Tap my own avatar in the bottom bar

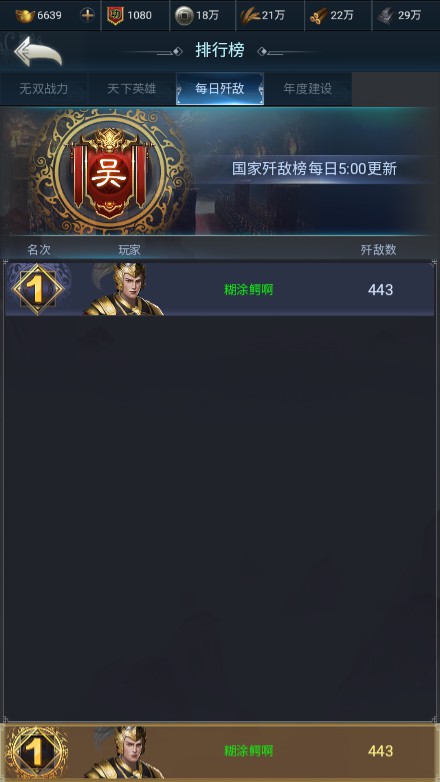click(x=124, y=753)
